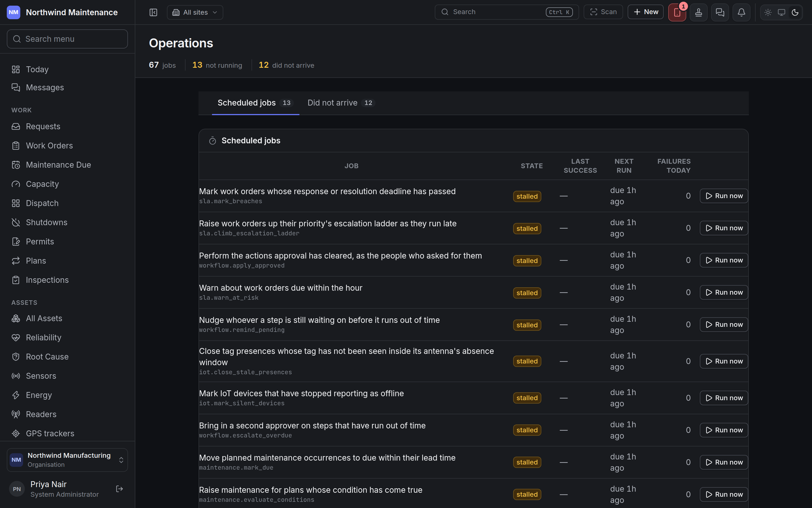The width and height of the screenshot is (812, 508).
Task: Click the Energy lightning icon
Action: tap(16, 395)
